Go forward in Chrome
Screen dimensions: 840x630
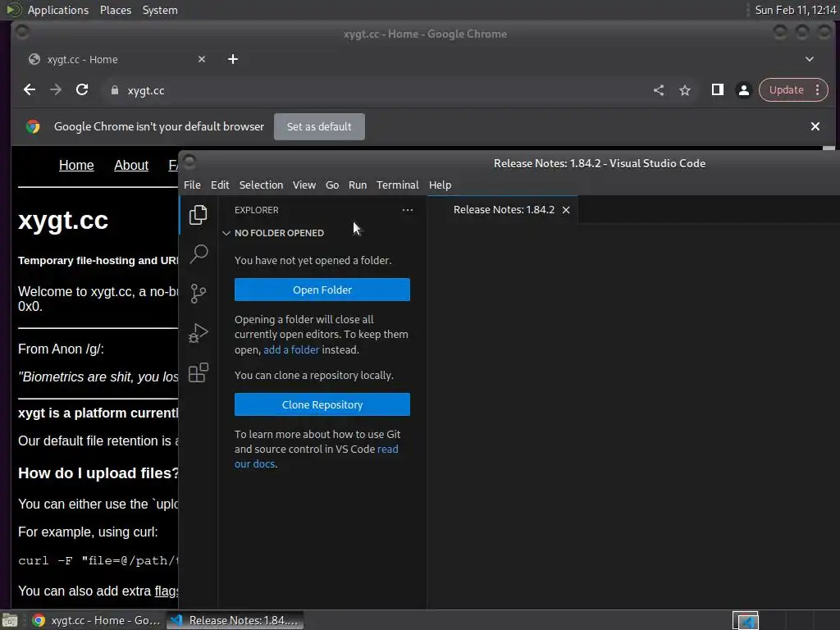click(56, 90)
